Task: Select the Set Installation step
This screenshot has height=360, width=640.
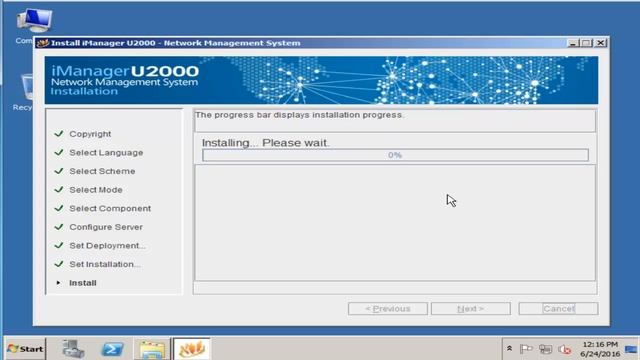Action: click(104, 264)
